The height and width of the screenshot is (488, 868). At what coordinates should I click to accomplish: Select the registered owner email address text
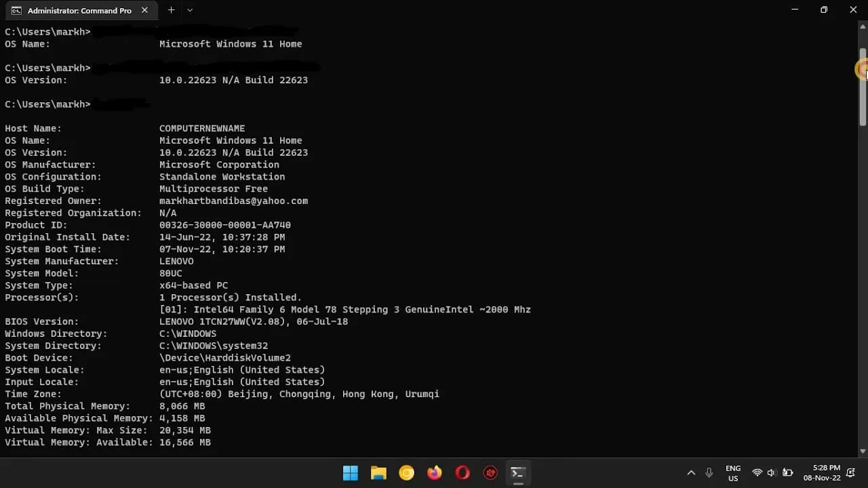pyautogui.click(x=233, y=201)
